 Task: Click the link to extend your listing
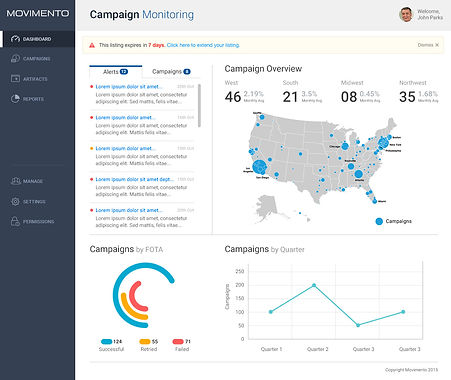[x=203, y=45]
